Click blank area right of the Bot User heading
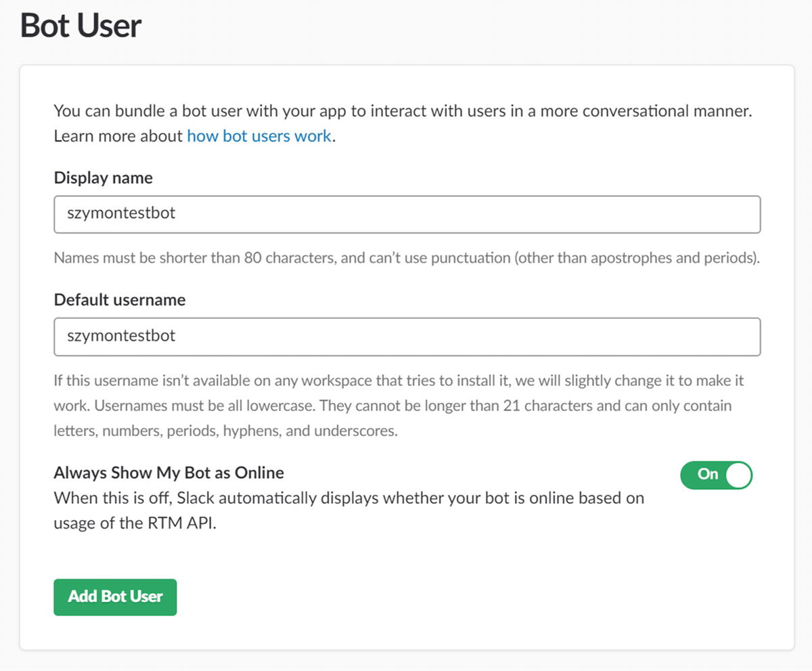 pos(474,26)
